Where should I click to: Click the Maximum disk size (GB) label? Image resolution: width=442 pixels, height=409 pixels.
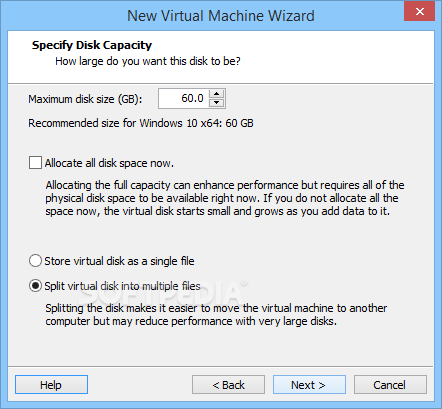coord(85,99)
